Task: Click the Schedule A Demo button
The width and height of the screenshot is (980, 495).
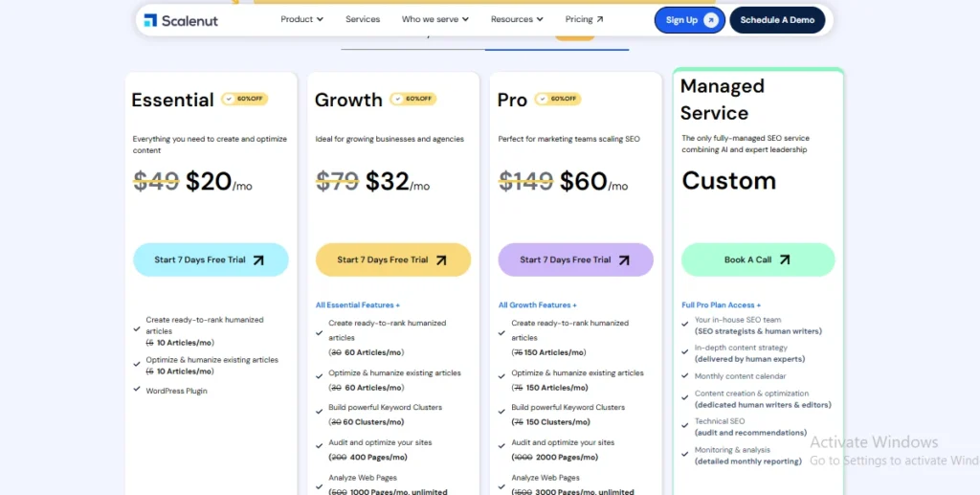Action: click(777, 20)
